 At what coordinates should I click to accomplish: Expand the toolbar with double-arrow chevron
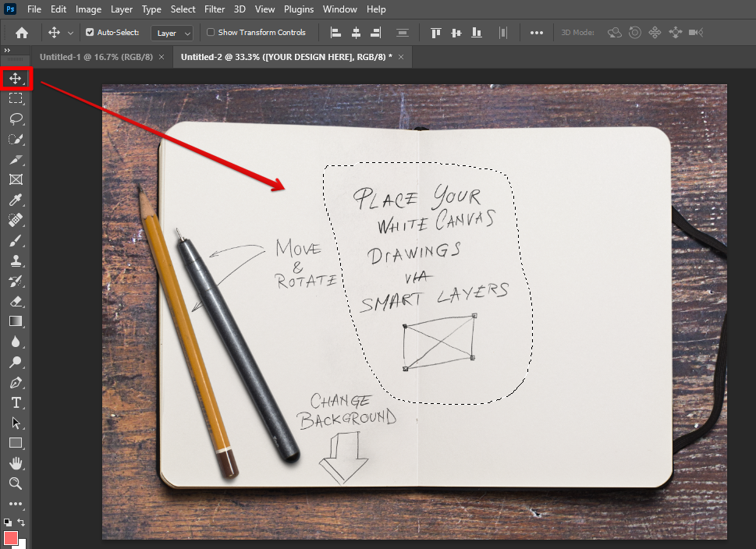pyautogui.click(x=7, y=50)
